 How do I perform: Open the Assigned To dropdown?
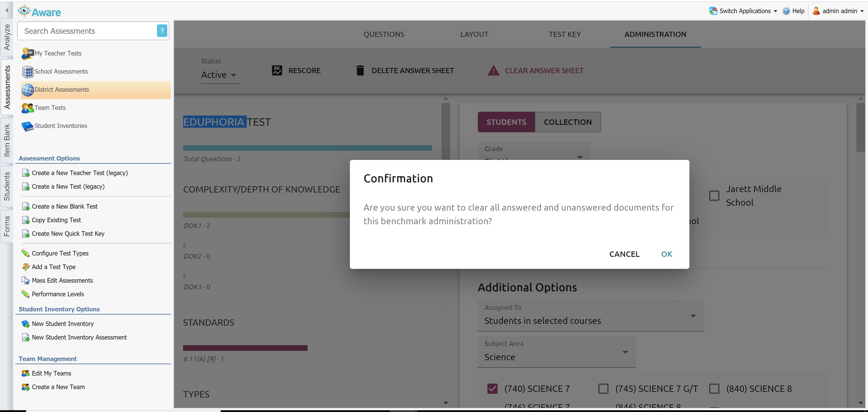tap(590, 316)
